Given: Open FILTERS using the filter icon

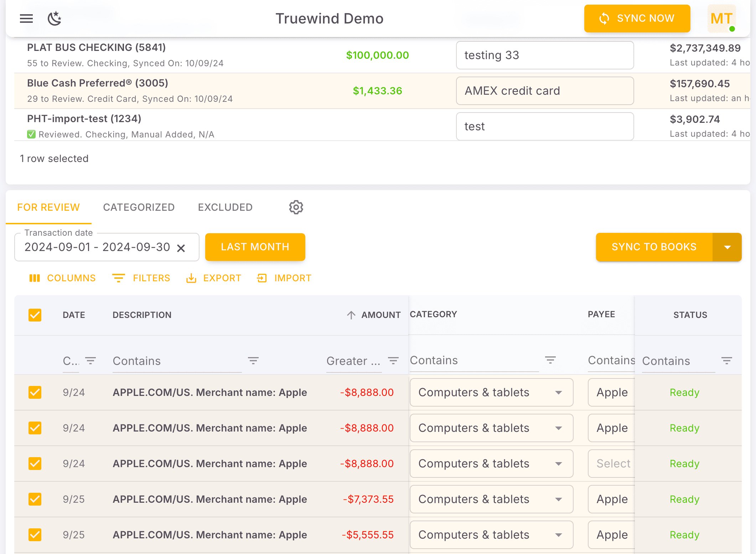Looking at the screenshot, I should point(119,278).
